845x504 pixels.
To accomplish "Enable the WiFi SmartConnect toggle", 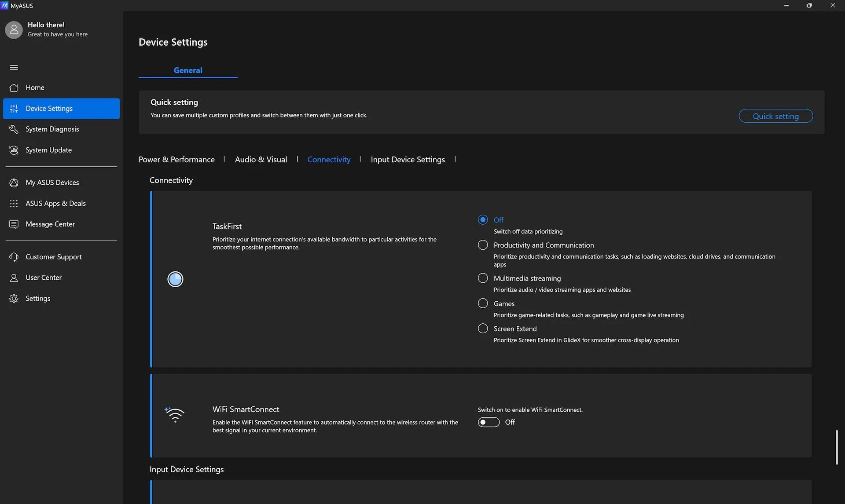I will coord(489,422).
